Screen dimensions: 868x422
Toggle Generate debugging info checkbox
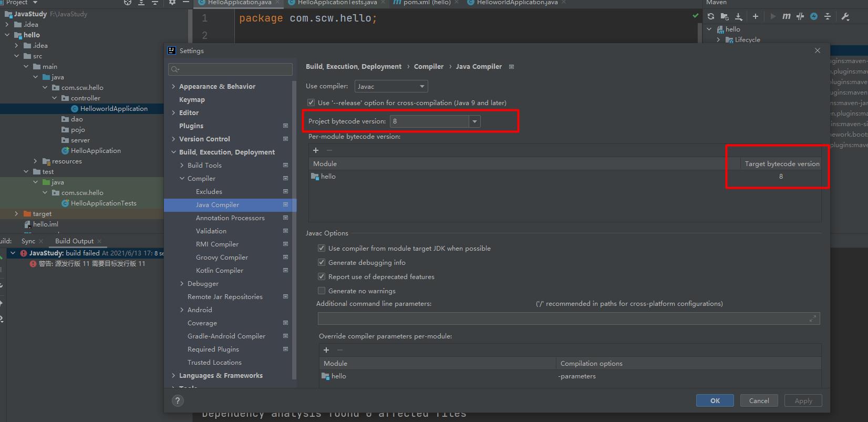[322, 262]
